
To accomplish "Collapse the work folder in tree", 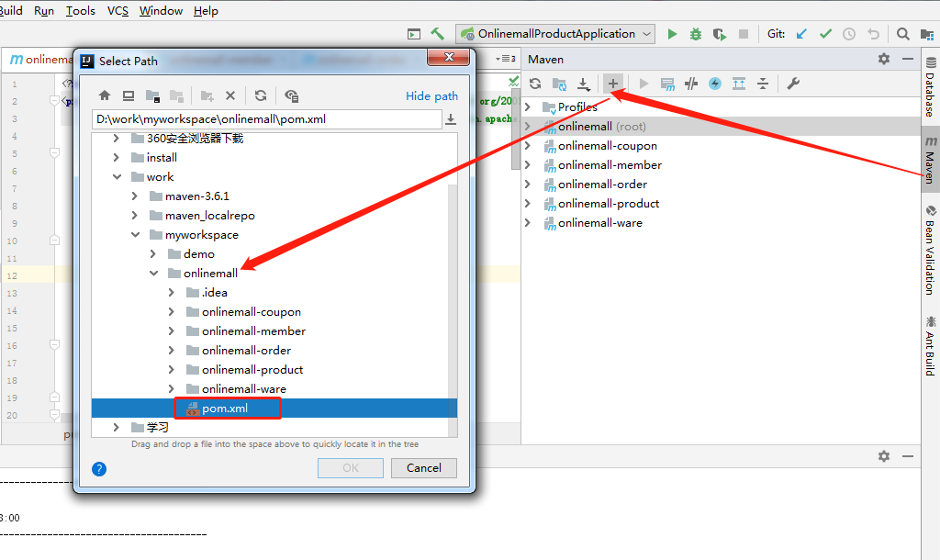I will point(117,177).
